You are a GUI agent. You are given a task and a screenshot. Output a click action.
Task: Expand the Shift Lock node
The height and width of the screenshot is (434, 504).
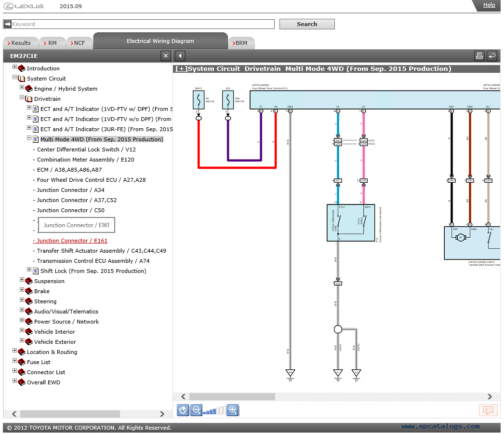(29, 270)
